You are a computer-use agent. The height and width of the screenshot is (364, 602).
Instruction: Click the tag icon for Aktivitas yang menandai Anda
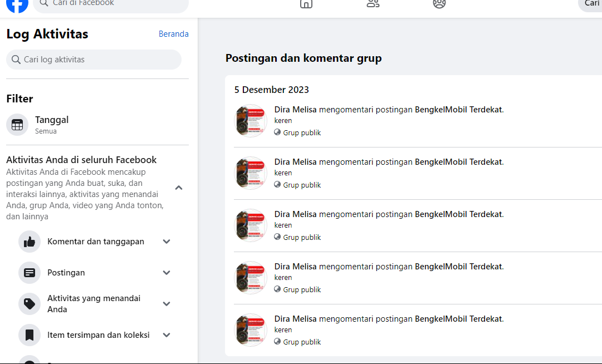click(30, 304)
